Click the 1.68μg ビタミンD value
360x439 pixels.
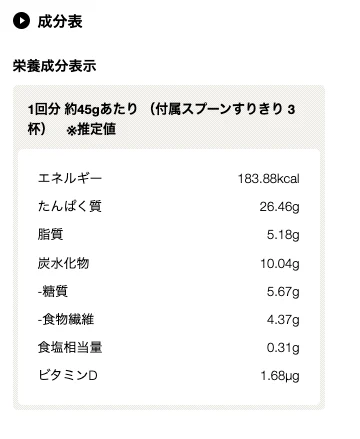(x=280, y=376)
